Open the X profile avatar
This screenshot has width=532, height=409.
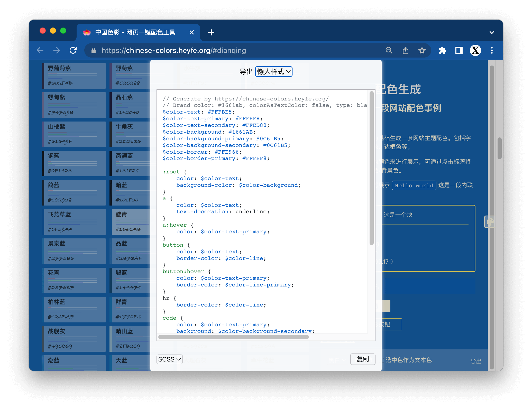pyautogui.click(x=475, y=50)
